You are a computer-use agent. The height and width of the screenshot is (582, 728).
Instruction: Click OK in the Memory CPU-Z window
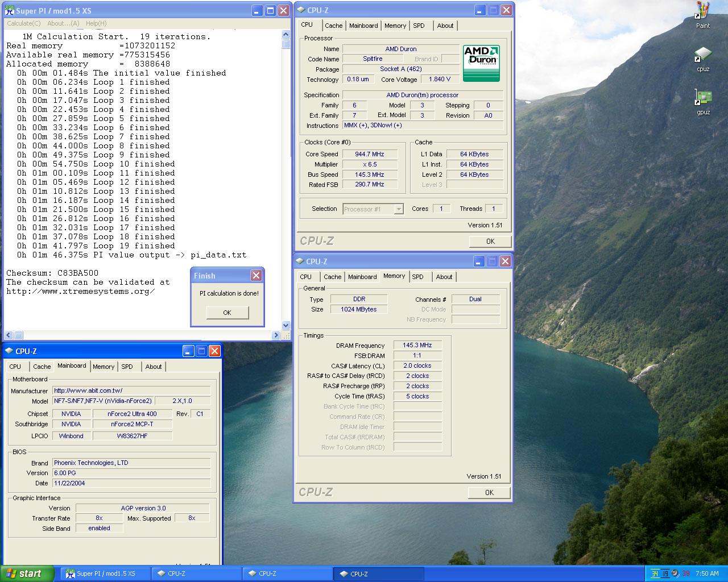489,493
